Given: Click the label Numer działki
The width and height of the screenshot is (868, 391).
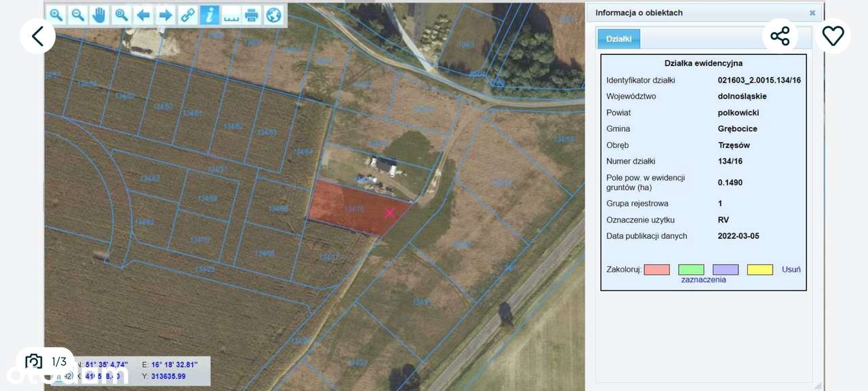Looking at the screenshot, I should [631, 162].
